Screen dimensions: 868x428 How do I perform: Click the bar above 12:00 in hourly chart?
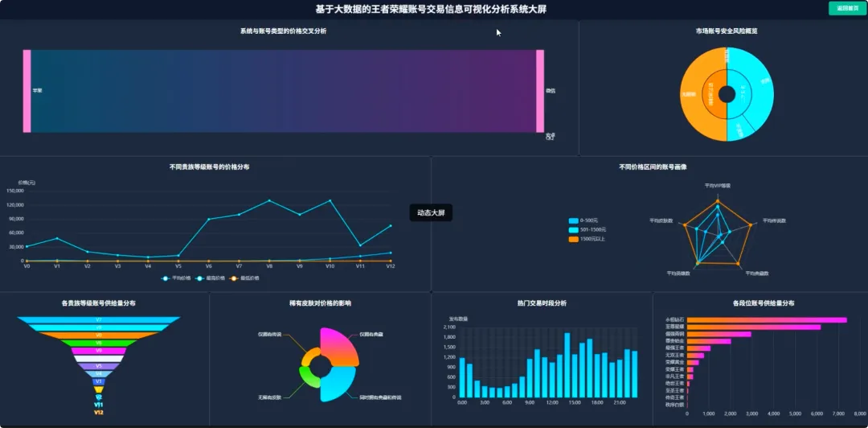552,380
